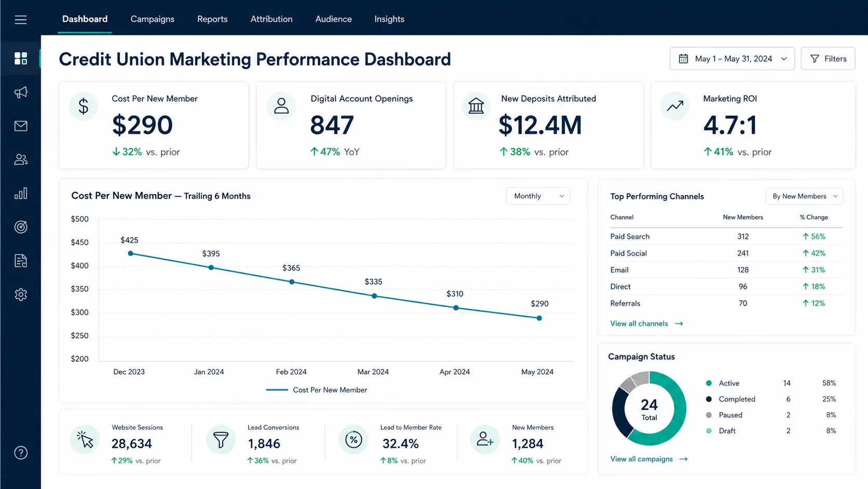
Task: Click the Draft legend color dot
Action: [709, 431]
